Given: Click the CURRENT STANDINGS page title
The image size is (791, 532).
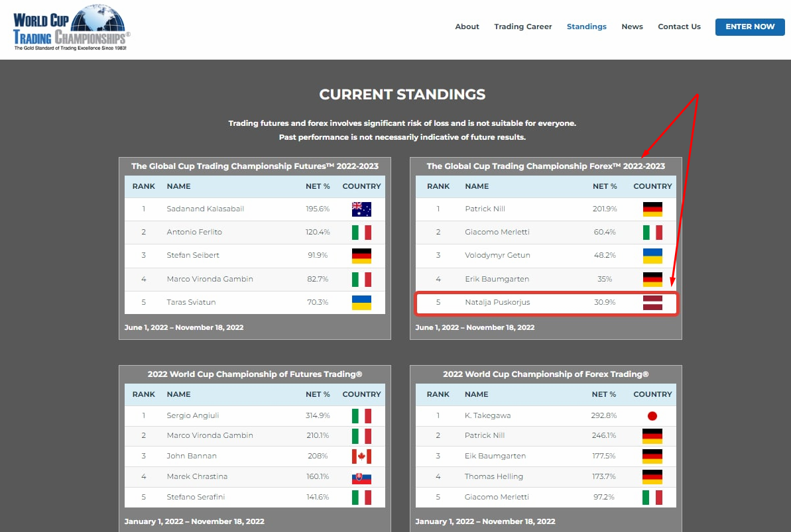Looking at the screenshot, I should pyautogui.click(x=402, y=94).
